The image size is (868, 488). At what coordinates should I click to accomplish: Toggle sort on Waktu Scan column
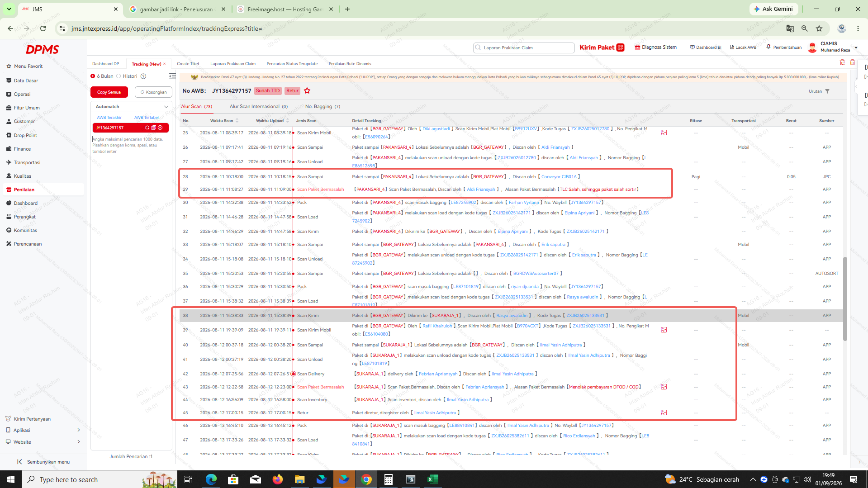237,121
